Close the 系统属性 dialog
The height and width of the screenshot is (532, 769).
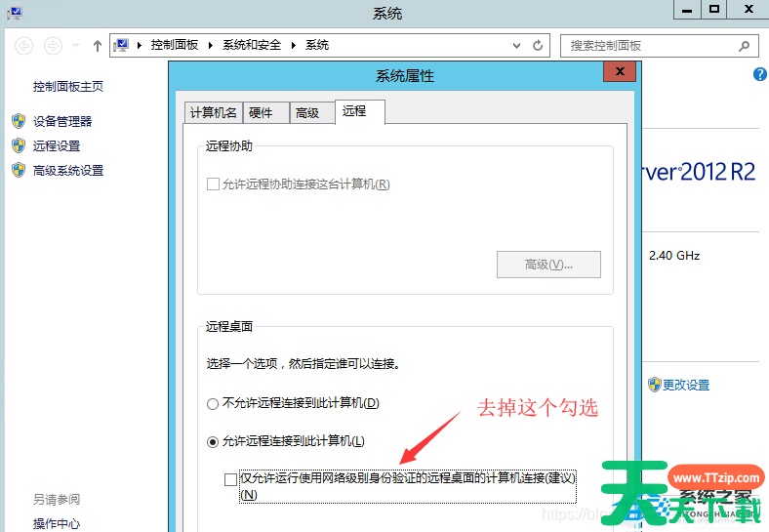click(x=619, y=74)
